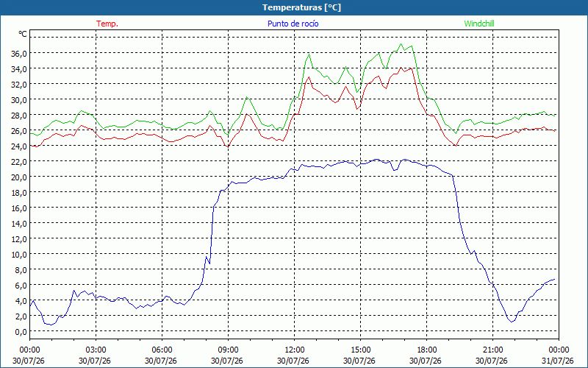Screen dimensions: 588x368
Task: Click the 21:00 time axis label
Action: (x=492, y=350)
